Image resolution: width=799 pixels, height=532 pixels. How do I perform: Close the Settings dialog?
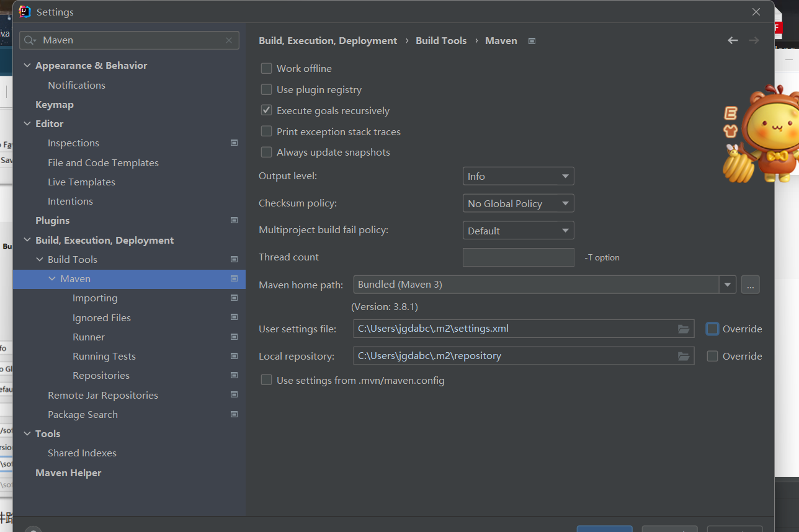pos(756,12)
